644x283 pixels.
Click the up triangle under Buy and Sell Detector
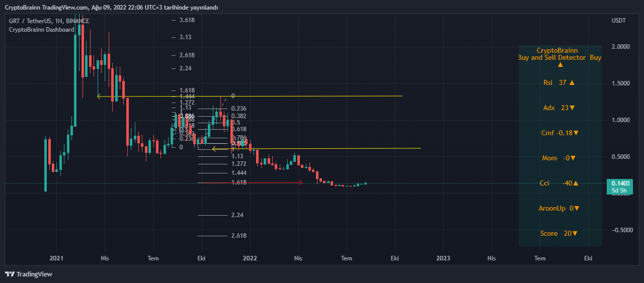pos(560,65)
